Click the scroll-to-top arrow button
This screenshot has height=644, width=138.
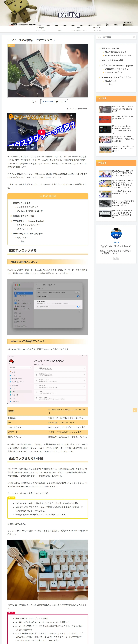[135, 410]
